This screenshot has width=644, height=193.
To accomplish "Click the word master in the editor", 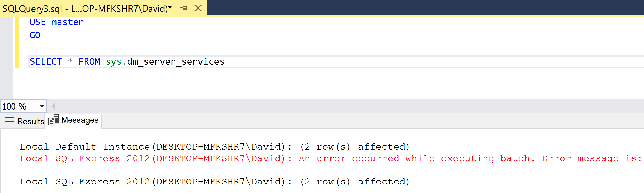I will (67, 22).
